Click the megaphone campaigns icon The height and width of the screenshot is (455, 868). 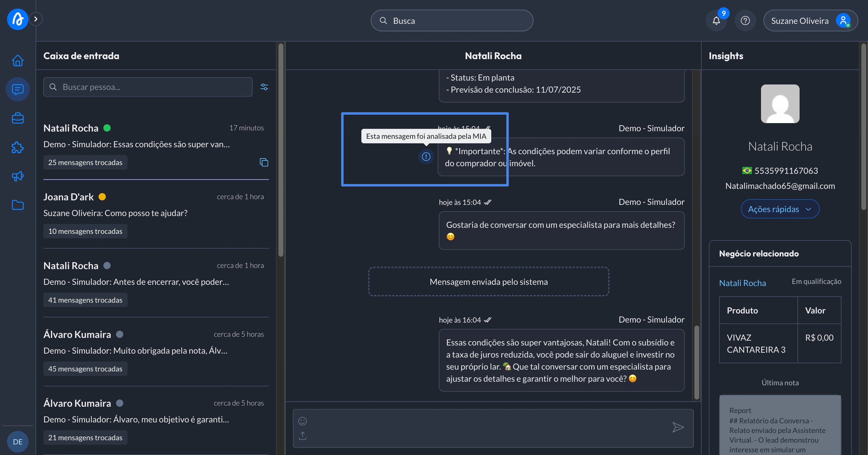(x=17, y=176)
